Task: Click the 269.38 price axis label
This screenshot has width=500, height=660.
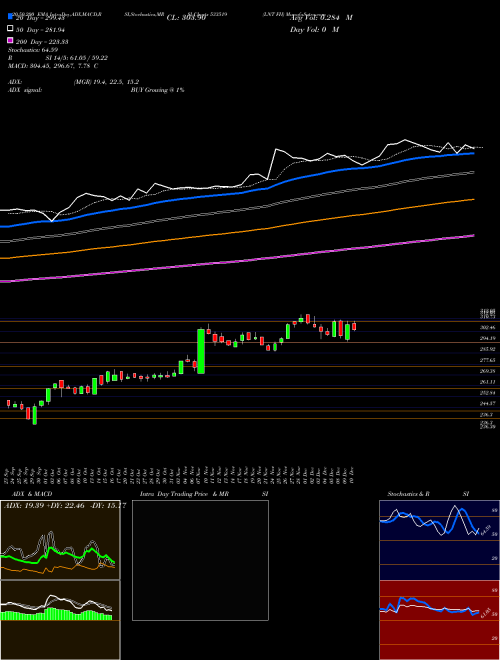Action: 487,371
